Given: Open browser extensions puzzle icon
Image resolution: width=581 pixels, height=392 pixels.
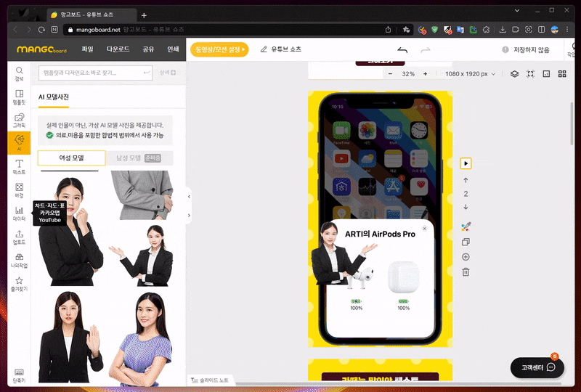Looking at the screenshot, I should coord(486,30).
